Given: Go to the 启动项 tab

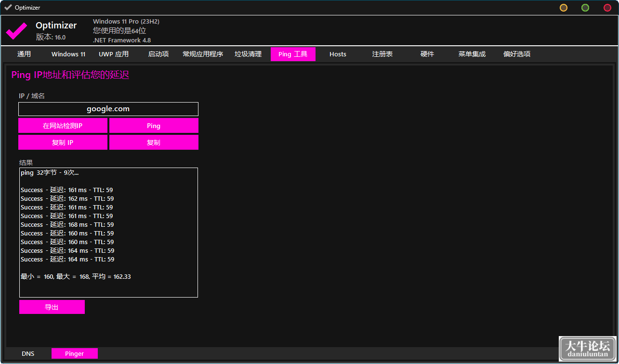Looking at the screenshot, I should point(158,54).
